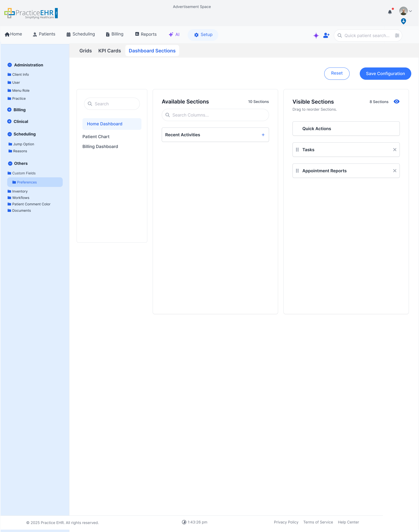Viewport: 419px width, 532px height.
Task: Collapse the Administration category
Action: click(x=10, y=65)
